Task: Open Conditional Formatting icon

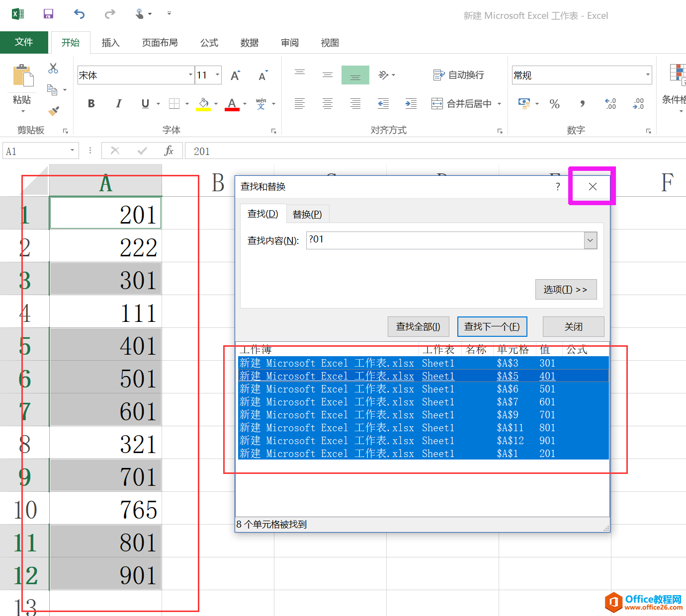Action: point(678,74)
